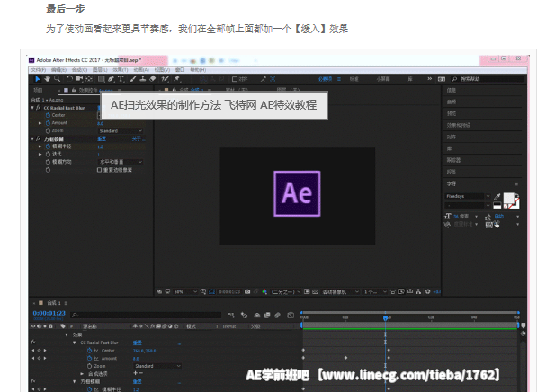Select the Puppet Pin tool
The height and width of the screenshot is (392, 537).
coord(176,79)
